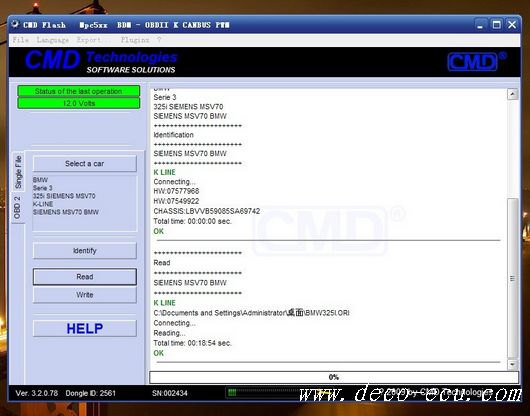This screenshot has height=416, width=530.
Task: Open the Plugins menu
Action: [135, 40]
